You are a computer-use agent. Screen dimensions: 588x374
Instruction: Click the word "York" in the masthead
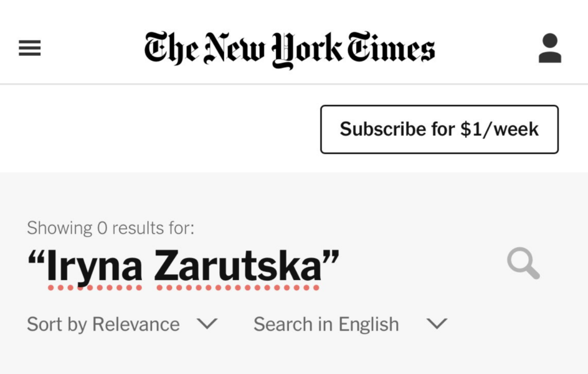[x=309, y=49]
